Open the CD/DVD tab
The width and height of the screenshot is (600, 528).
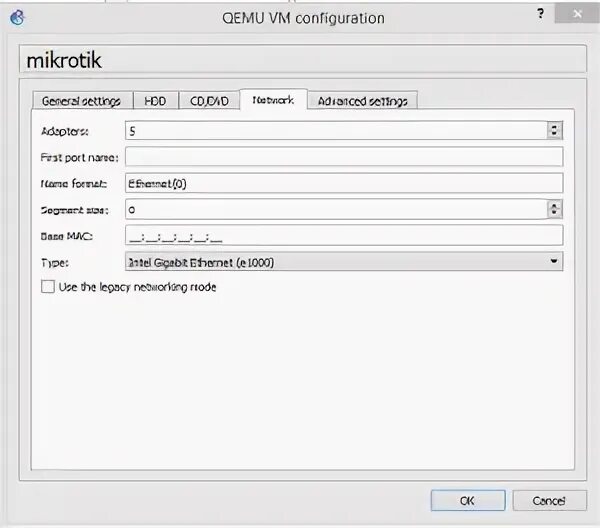click(209, 101)
